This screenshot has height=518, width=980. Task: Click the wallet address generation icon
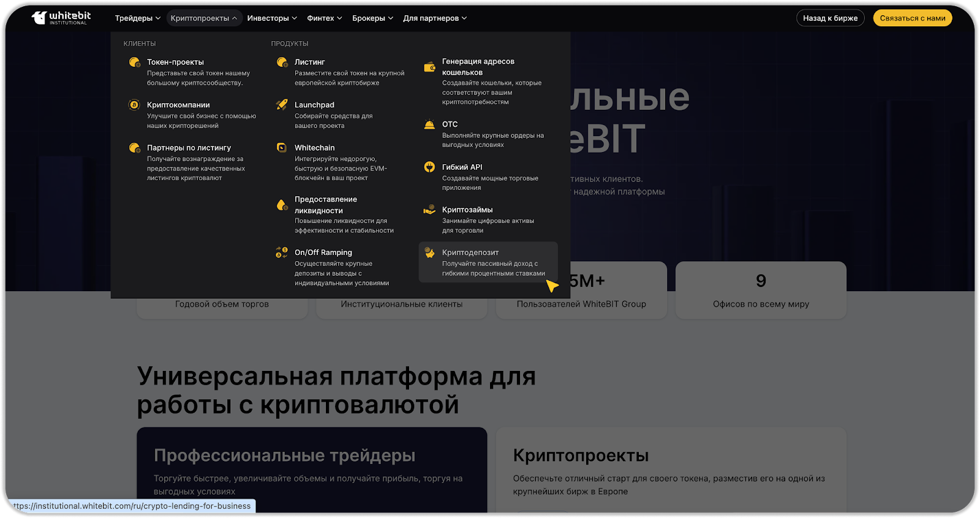pos(429,67)
